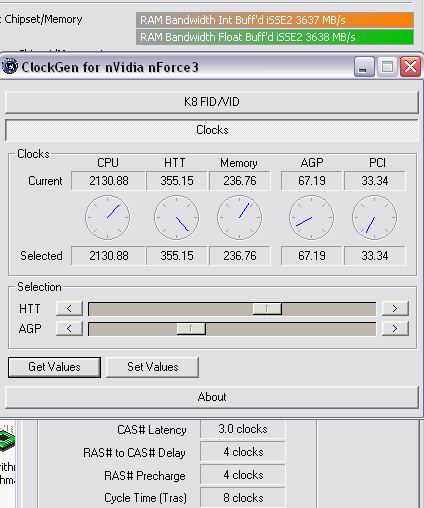Increase HTT with the right arrow

tap(395, 308)
